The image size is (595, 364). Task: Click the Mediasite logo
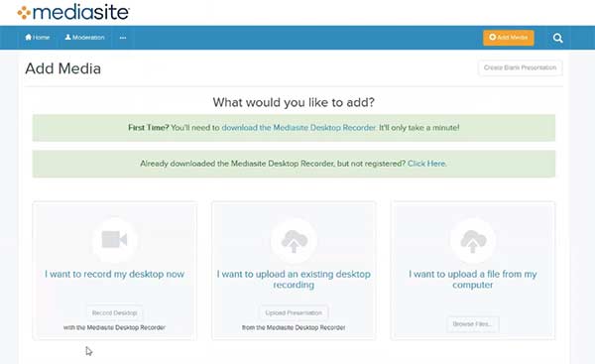pyautogui.click(x=73, y=13)
